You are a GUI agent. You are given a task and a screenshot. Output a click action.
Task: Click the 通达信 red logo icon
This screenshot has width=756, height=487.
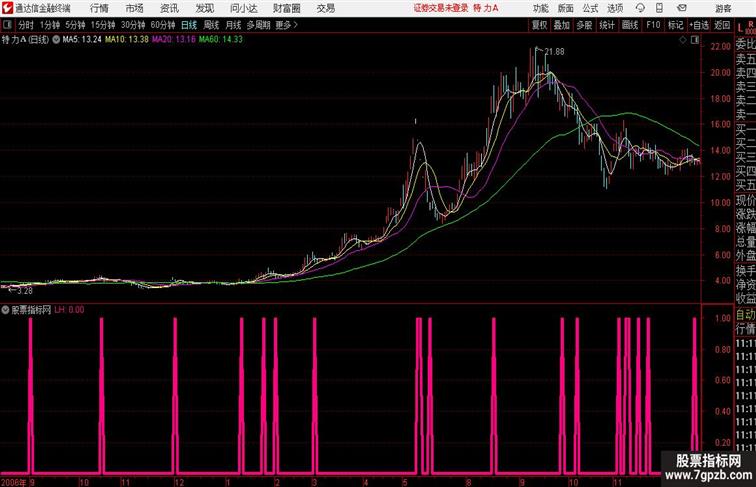coord(7,8)
